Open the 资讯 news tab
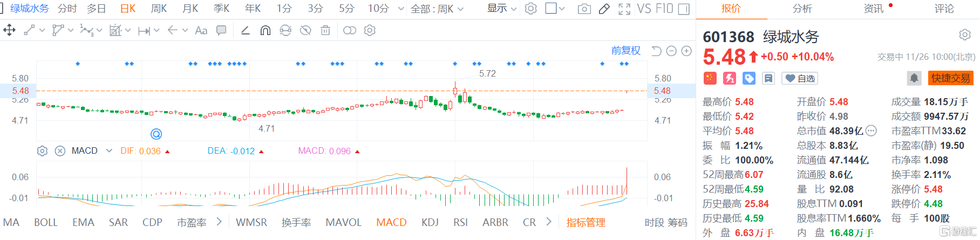Image resolution: width=980 pixels, height=240 pixels. click(x=874, y=9)
